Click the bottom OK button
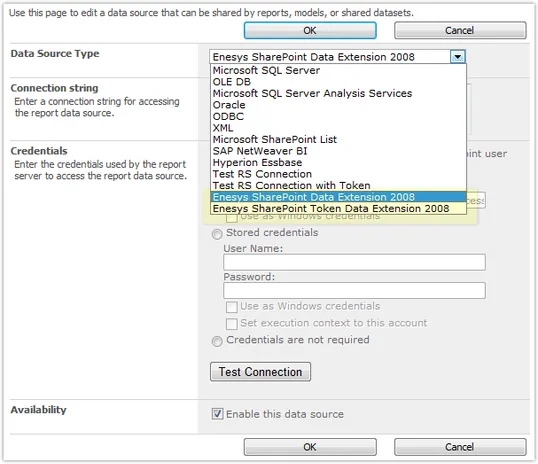The image size is (538, 464). click(x=310, y=447)
